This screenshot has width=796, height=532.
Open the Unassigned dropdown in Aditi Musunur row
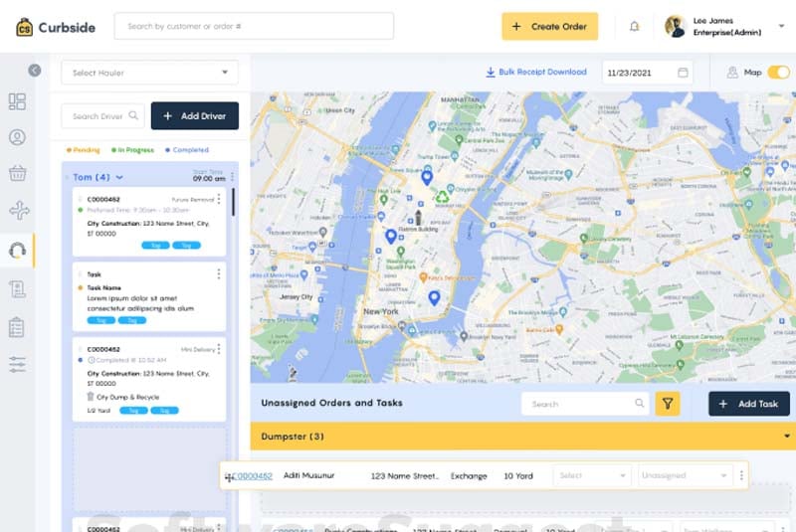(x=686, y=475)
